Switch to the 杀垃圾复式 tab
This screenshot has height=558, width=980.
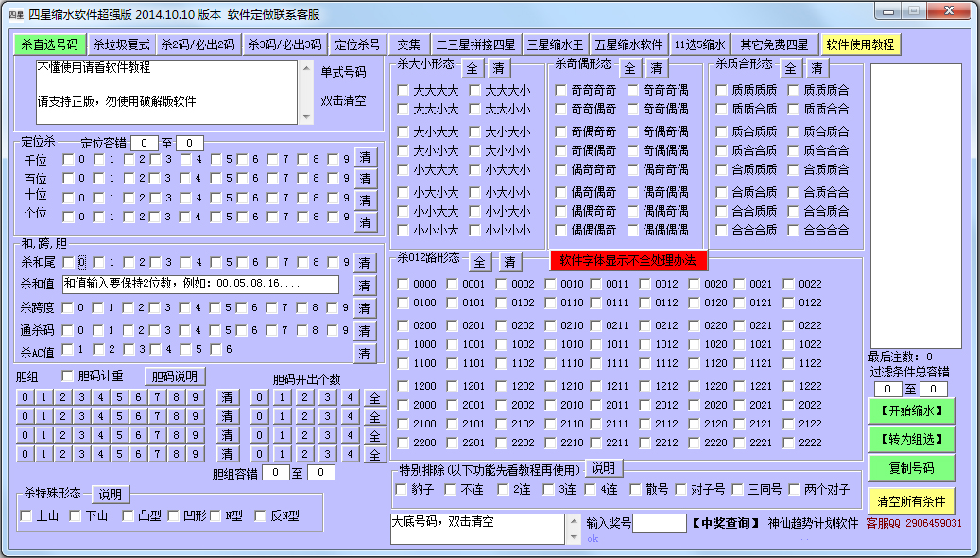[121, 44]
